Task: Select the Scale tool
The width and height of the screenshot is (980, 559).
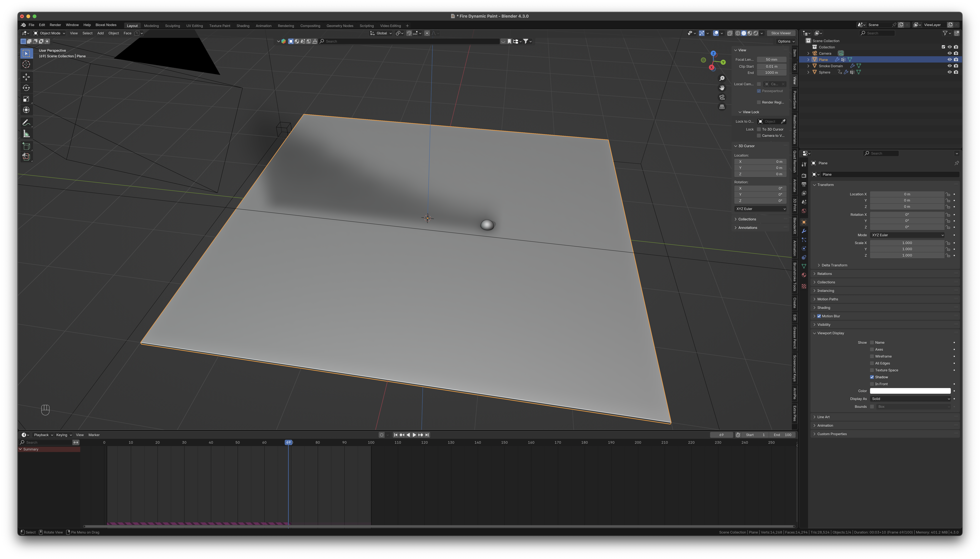Action: point(26,99)
